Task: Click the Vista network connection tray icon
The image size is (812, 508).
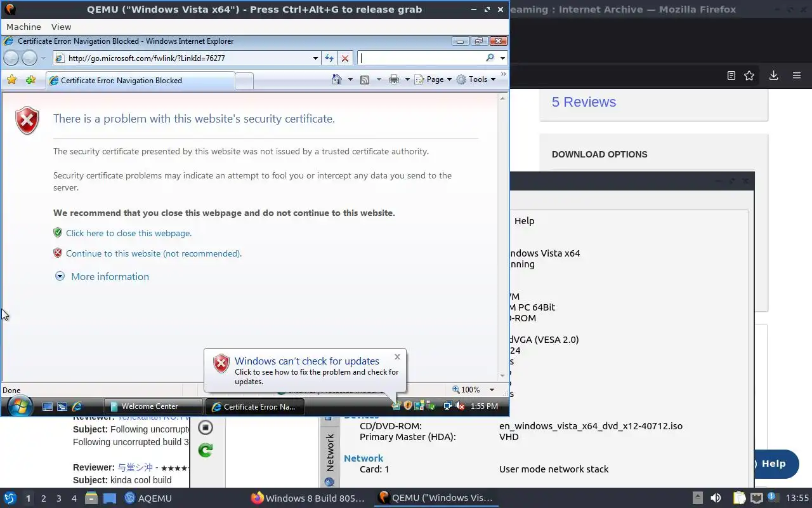Action: [448, 406]
